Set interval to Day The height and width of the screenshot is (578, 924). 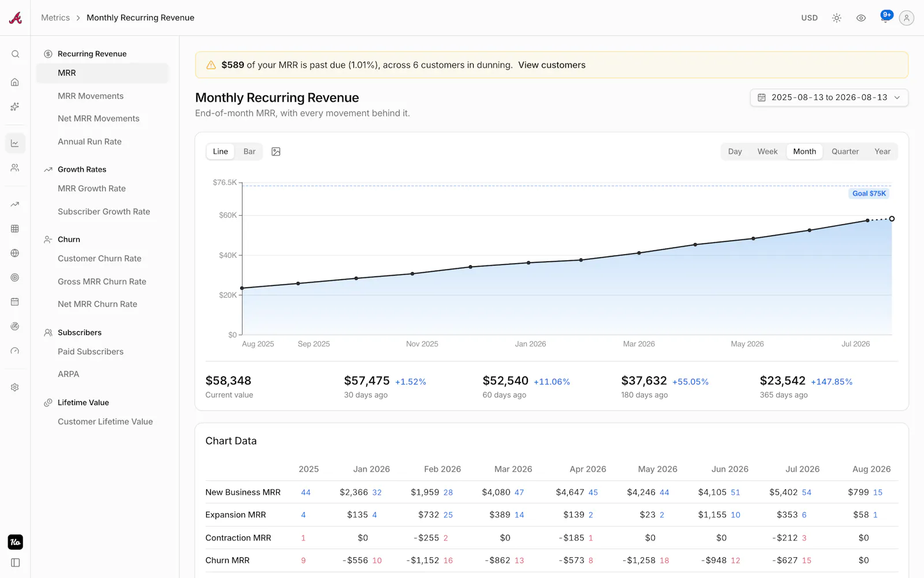coord(735,151)
